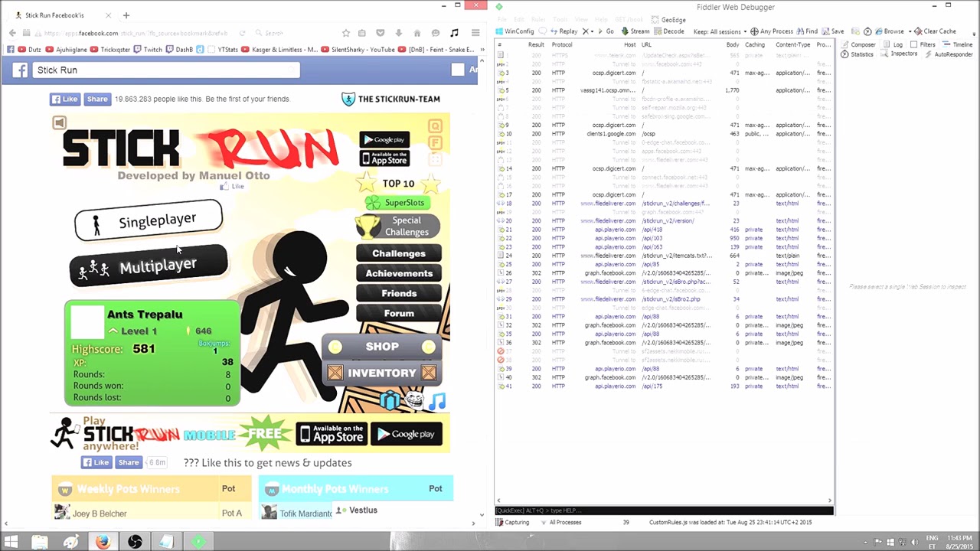Toggle Stream mode in Fiddler

(635, 31)
